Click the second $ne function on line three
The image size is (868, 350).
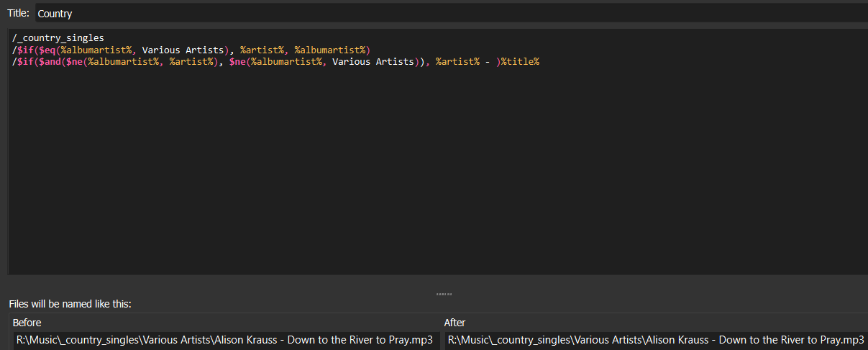point(237,62)
